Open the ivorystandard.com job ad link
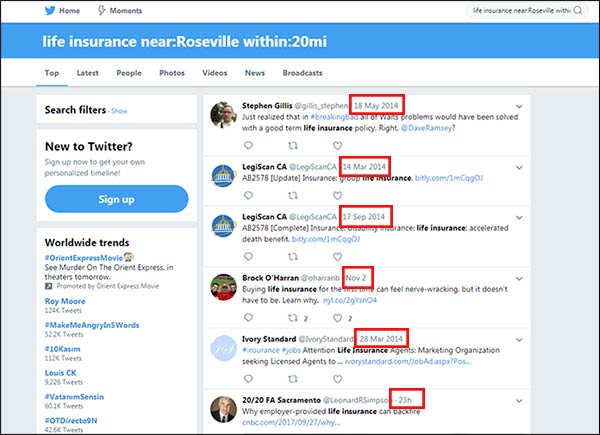Screen dimensions: 600x435 click(x=408, y=361)
